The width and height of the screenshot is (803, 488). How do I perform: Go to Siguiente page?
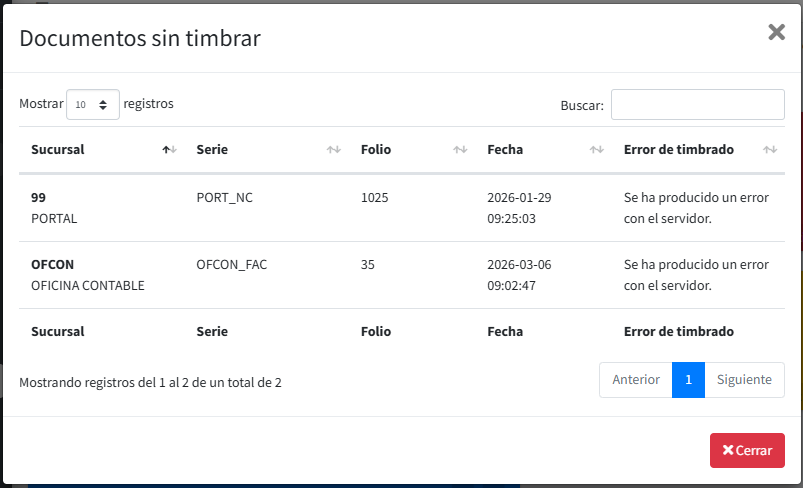pos(744,380)
